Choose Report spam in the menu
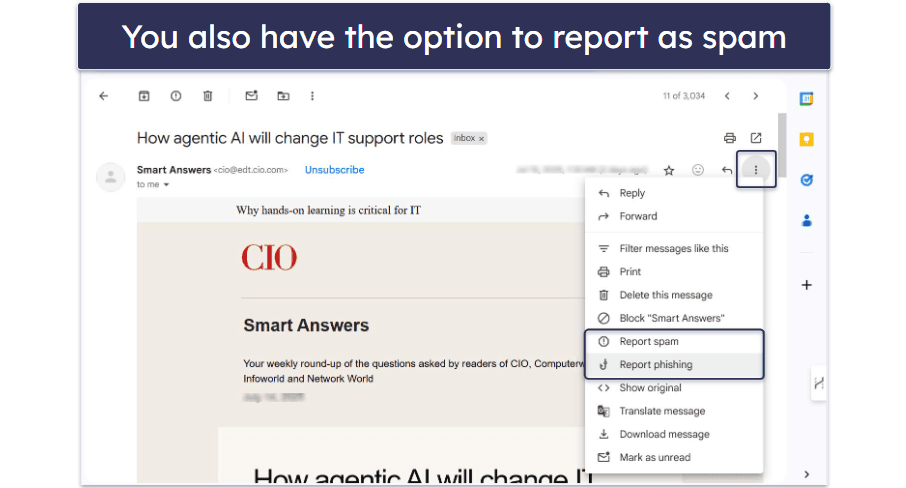906x488 pixels. (674, 341)
